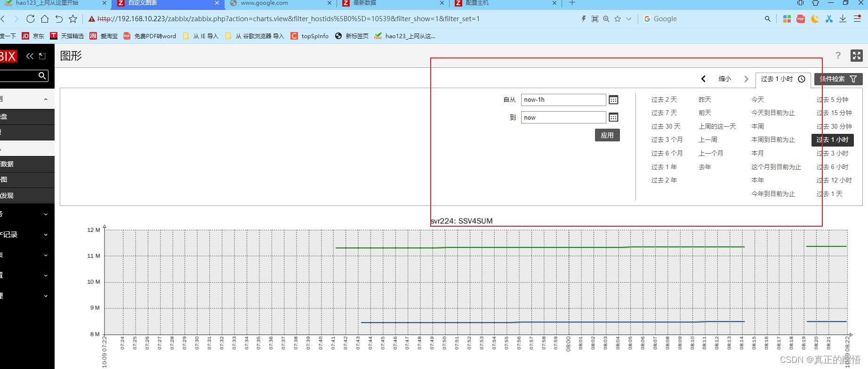Select 过去 30 天 time range

pyautogui.click(x=666, y=126)
